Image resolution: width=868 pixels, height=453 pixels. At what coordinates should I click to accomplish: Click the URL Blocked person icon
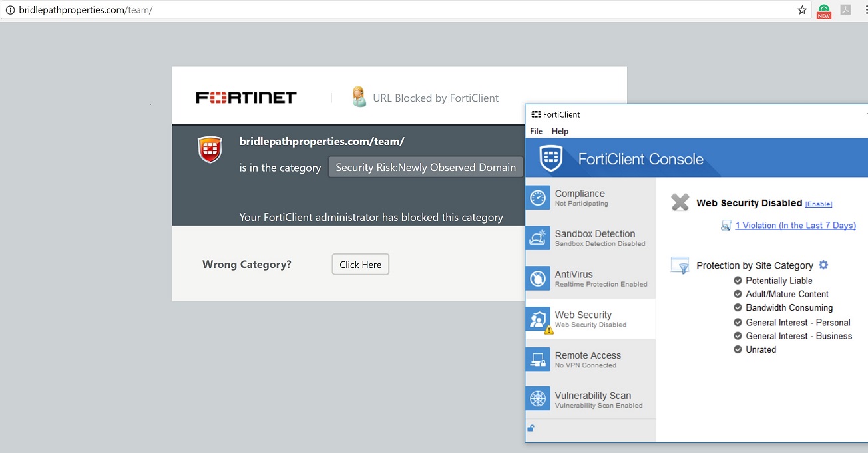[x=359, y=97]
